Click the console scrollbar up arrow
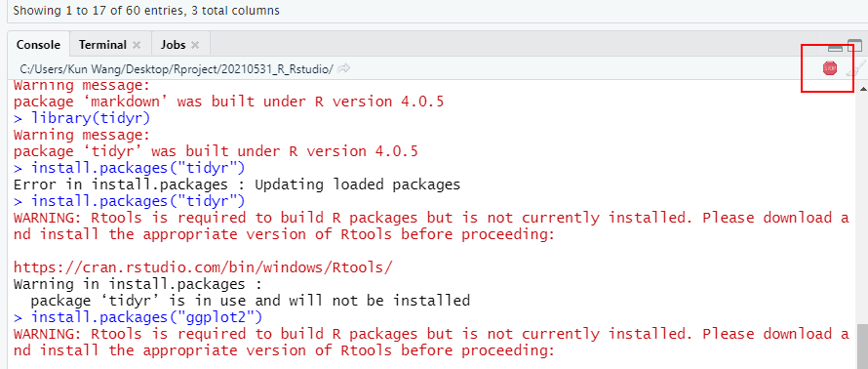Image resolution: width=868 pixels, height=369 pixels. click(x=862, y=90)
